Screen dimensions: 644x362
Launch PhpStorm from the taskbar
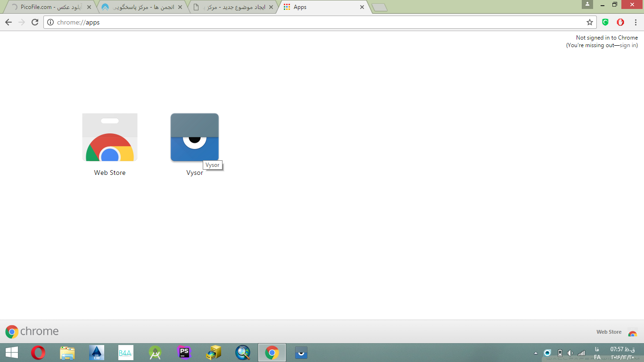click(184, 353)
